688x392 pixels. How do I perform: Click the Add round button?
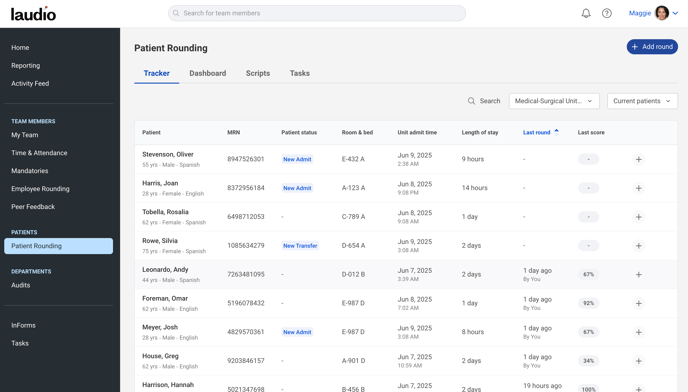click(x=652, y=47)
